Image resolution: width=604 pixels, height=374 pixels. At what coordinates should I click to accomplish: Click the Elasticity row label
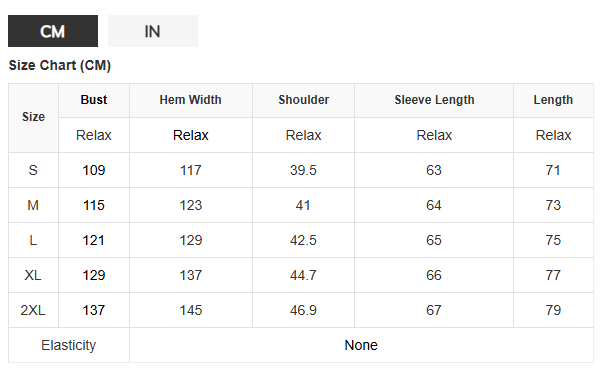69,345
